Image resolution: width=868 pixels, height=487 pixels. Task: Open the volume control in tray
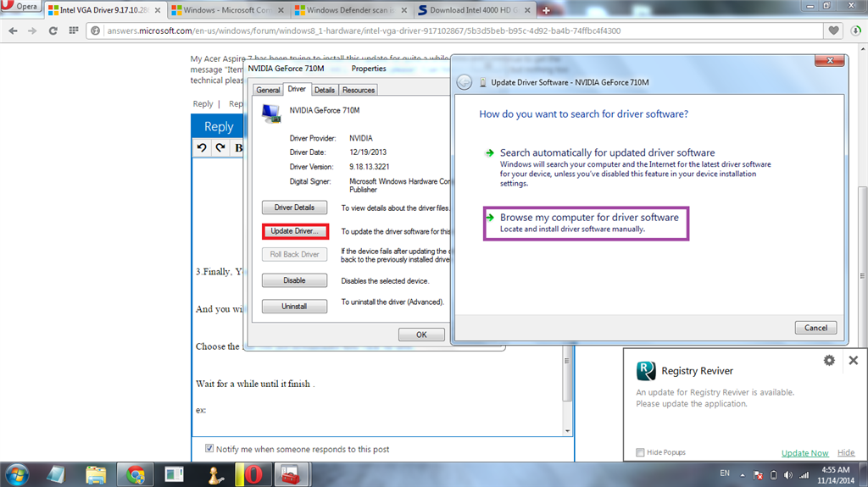[788, 475]
